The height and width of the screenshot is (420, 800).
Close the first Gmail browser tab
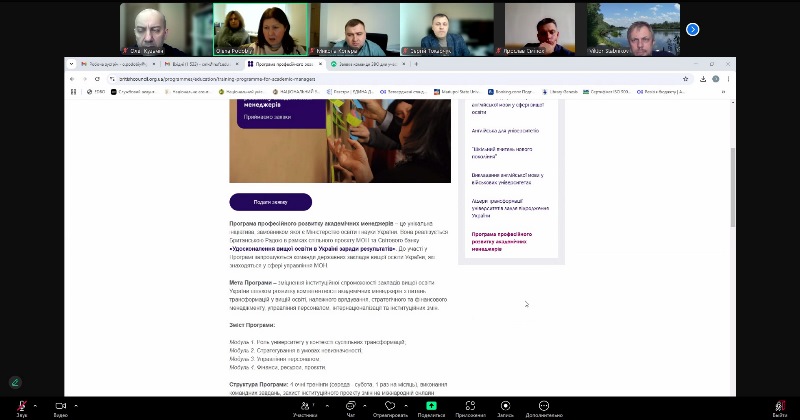154,64
